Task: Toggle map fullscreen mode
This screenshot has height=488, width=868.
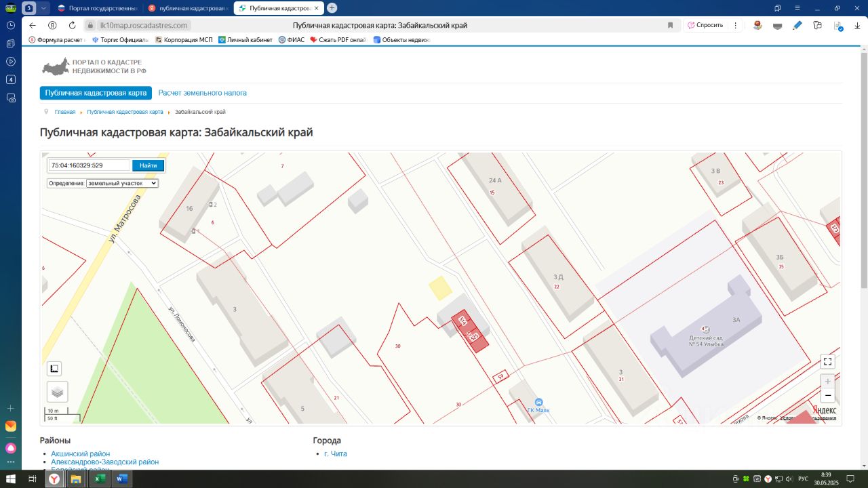Action: pos(827,362)
